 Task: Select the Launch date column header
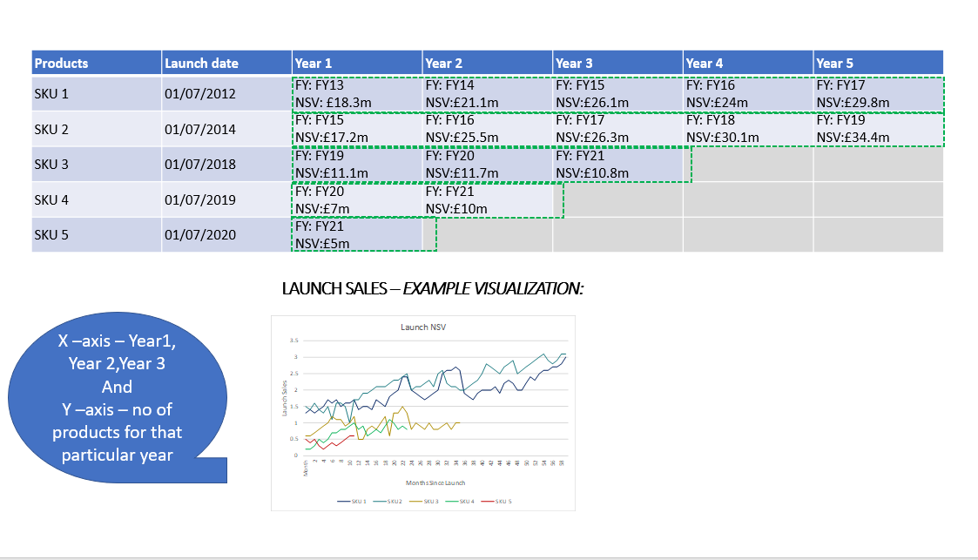pos(226,63)
